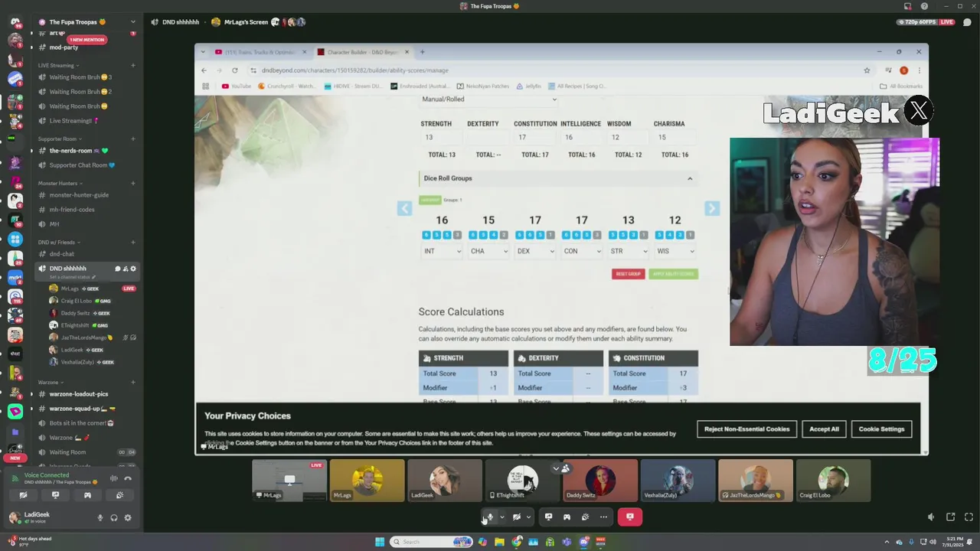Toggle camera in bottom call controls
Screen dimensions: 980x551
(x=517, y=517)
